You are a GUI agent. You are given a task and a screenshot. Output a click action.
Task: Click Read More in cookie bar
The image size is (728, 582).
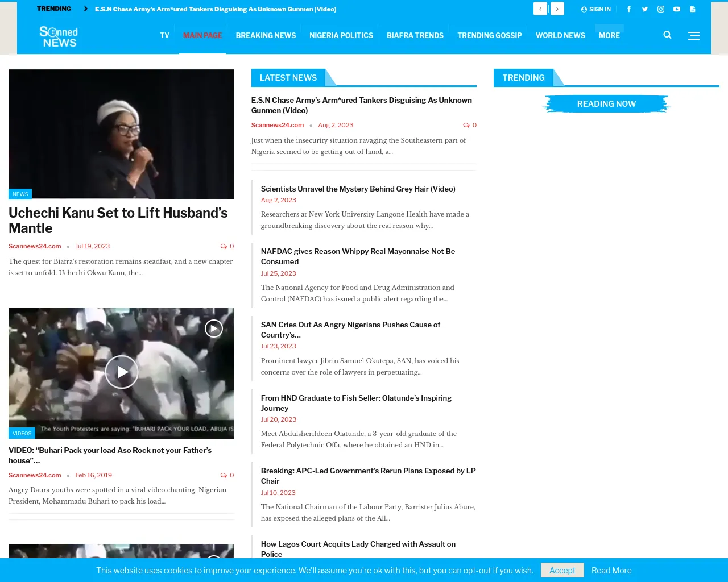click(611, 571)
